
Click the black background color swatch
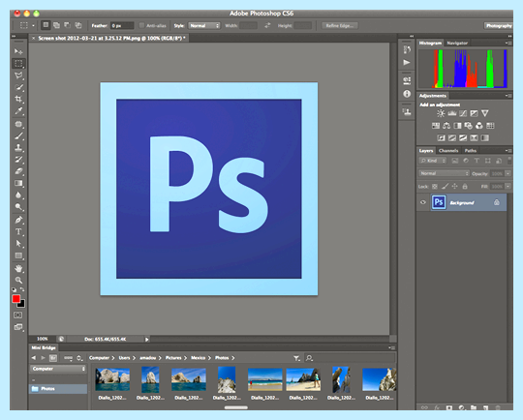[x=21, y=304]
